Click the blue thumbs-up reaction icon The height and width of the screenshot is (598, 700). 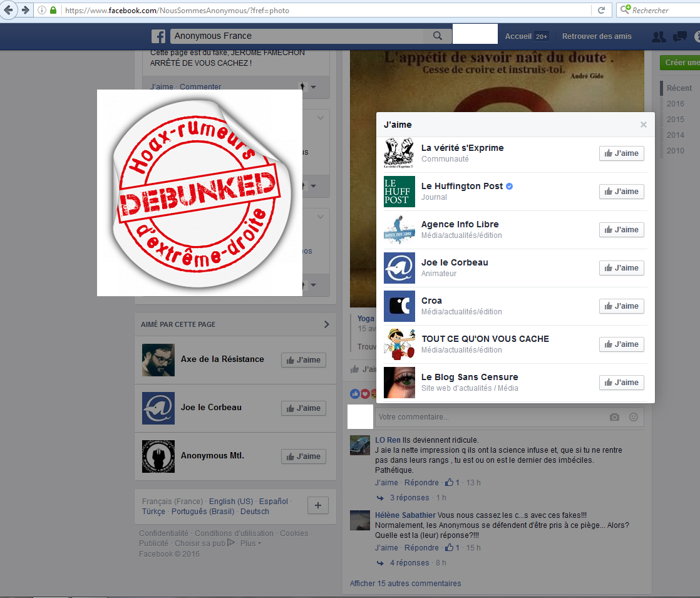[355, 393]
